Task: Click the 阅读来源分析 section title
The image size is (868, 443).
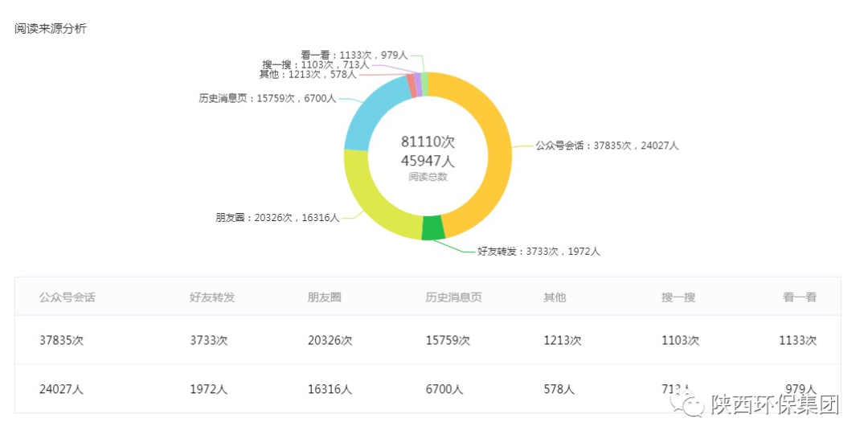Action: pyautogui.click(x=50, y=28)
